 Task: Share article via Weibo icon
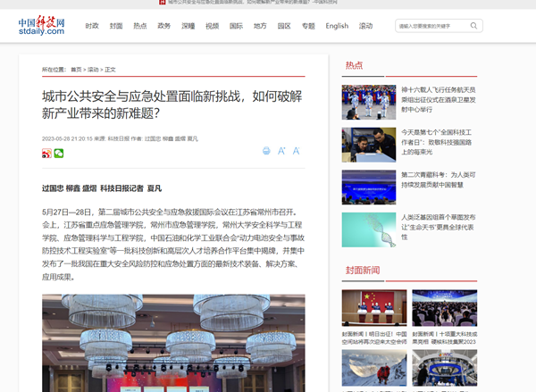click(x=46, y=154)
